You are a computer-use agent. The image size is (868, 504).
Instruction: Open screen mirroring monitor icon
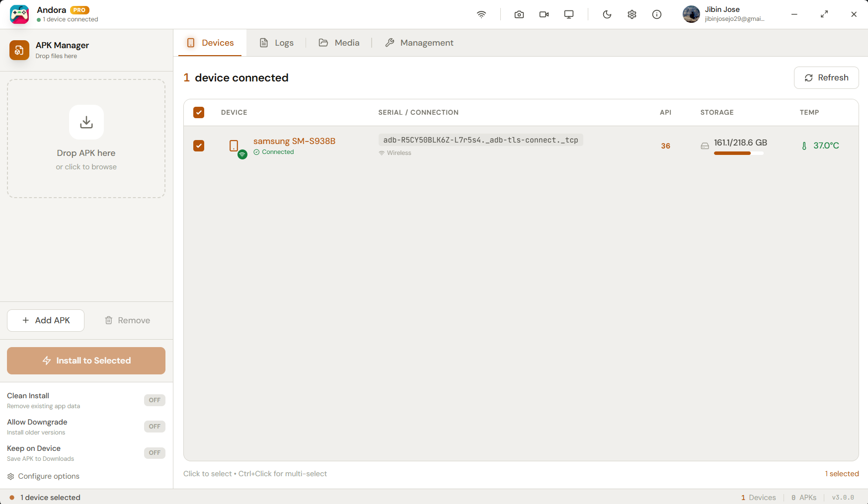coord(568,14)
